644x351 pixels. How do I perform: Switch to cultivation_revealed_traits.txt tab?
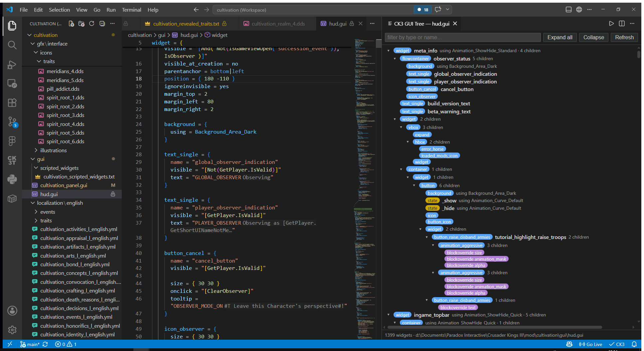click(186, 24)
